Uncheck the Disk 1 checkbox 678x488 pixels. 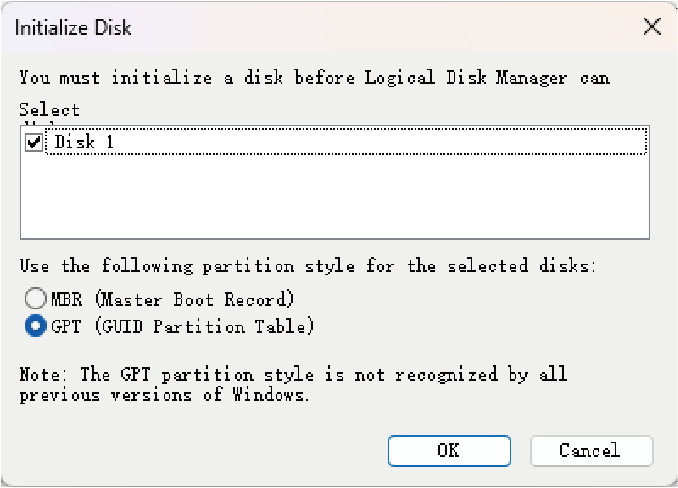pos(35,142)
